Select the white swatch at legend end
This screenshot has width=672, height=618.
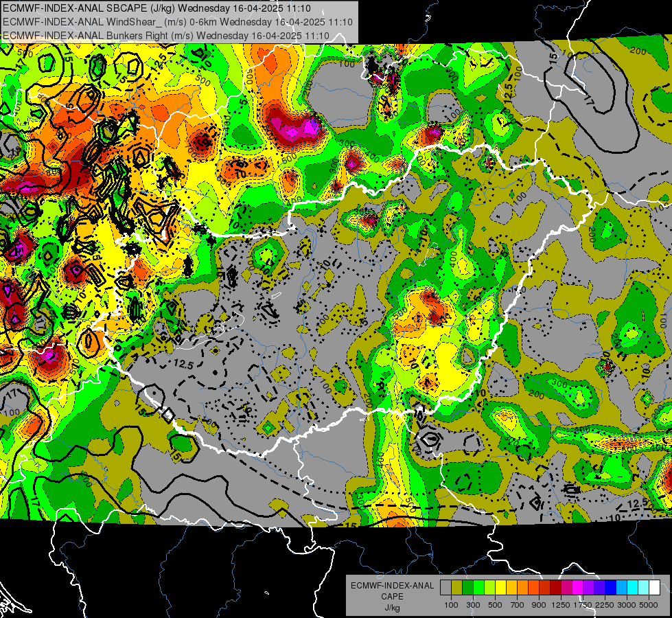click(x=654, y=587)
